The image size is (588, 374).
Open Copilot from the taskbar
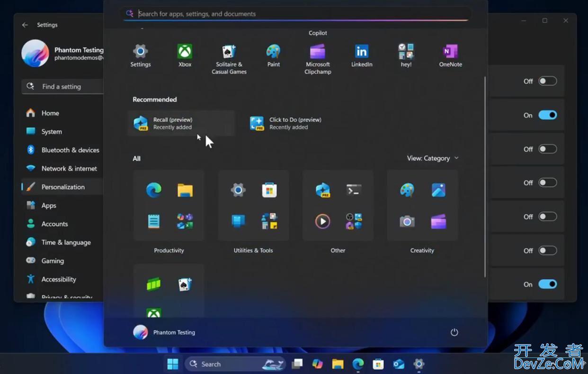[317, 364]
